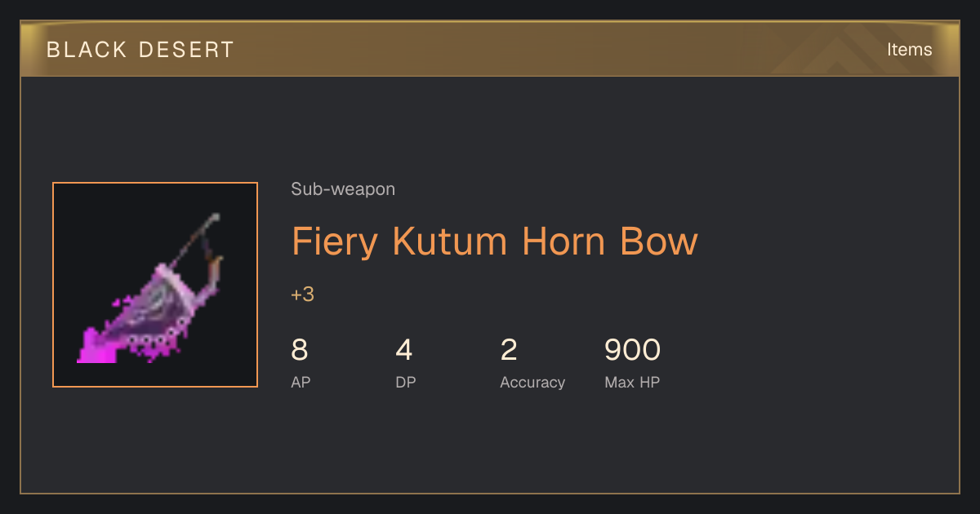Viewport: 980px width, 514px height.
Task: Click the bow's gray arrow tip
Action: coord(214,219)
